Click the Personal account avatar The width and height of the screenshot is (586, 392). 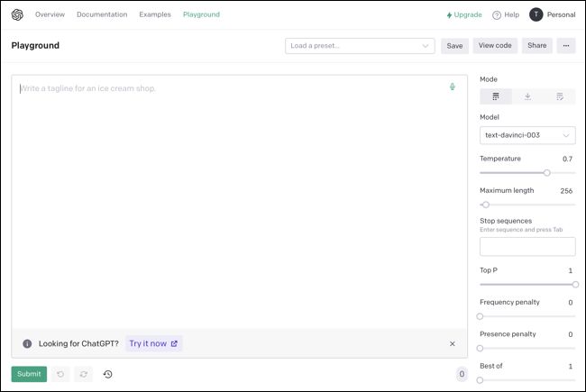click(536, 14)
